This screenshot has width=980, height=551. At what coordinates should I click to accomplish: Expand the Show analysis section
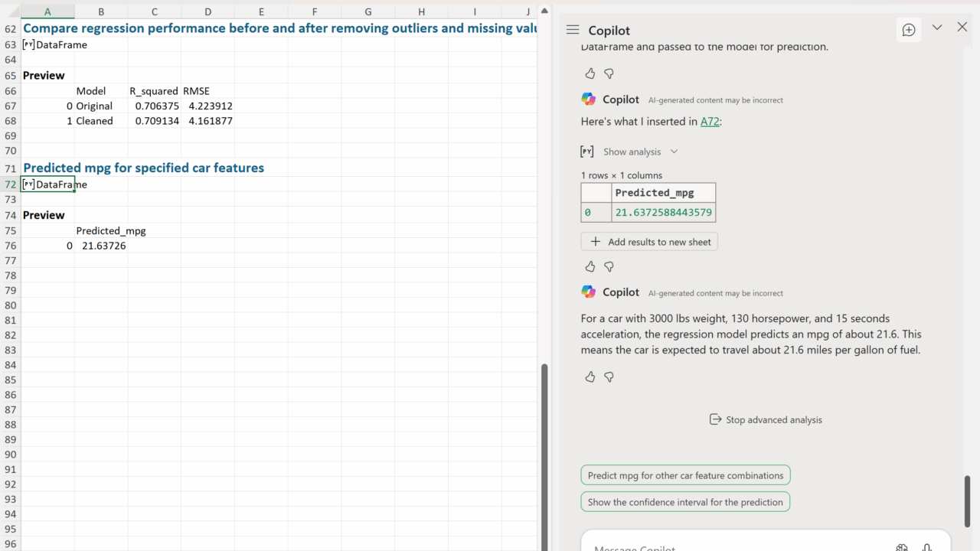pyautogui.click(x=640, y=152)
